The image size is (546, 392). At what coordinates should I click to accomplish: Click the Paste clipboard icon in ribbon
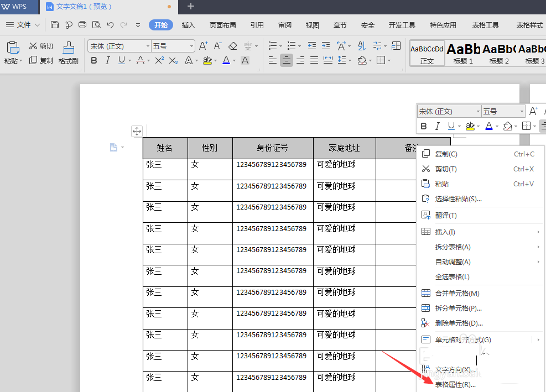pyautogui.click(x=13, y=48)
